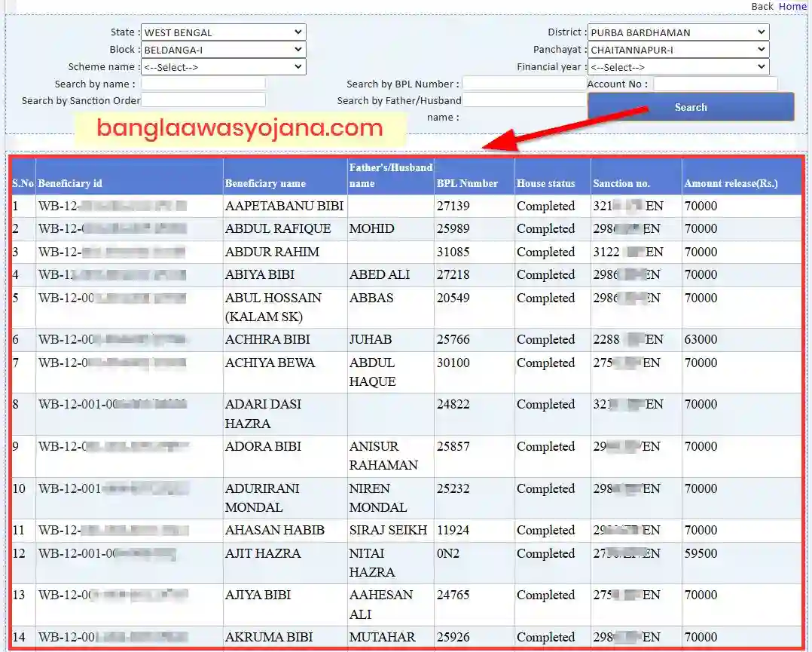
Task: Open Panchayat dropdown showing CHAITANNAPUR-I
Action: (x=678, y=50)
